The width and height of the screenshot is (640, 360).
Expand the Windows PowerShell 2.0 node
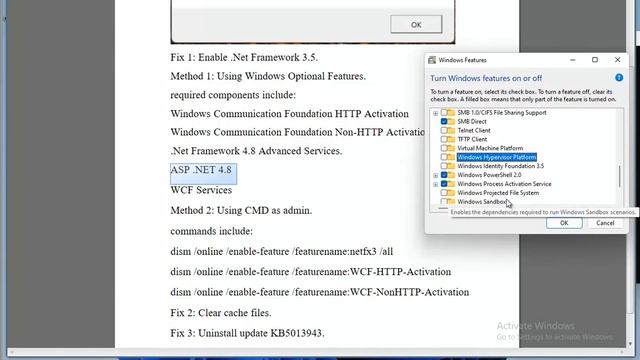pos(436,176)
